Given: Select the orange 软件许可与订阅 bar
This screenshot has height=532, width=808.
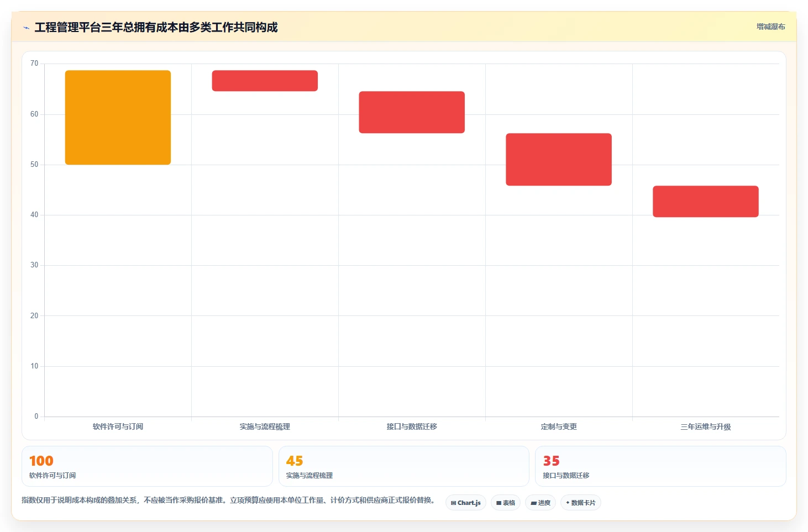Looking at the screenshot, I should (x=118, y=117).
